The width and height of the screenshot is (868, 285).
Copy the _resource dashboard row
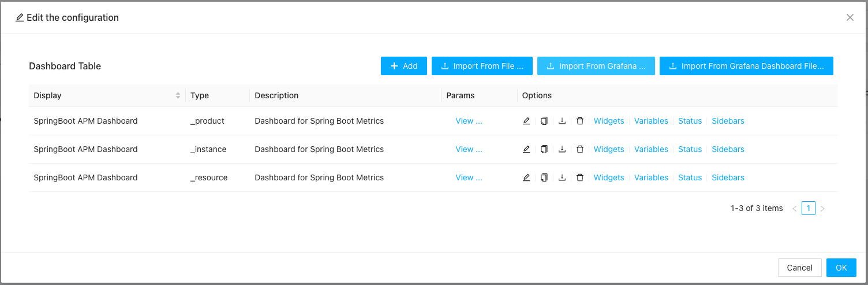coord(544,177)
